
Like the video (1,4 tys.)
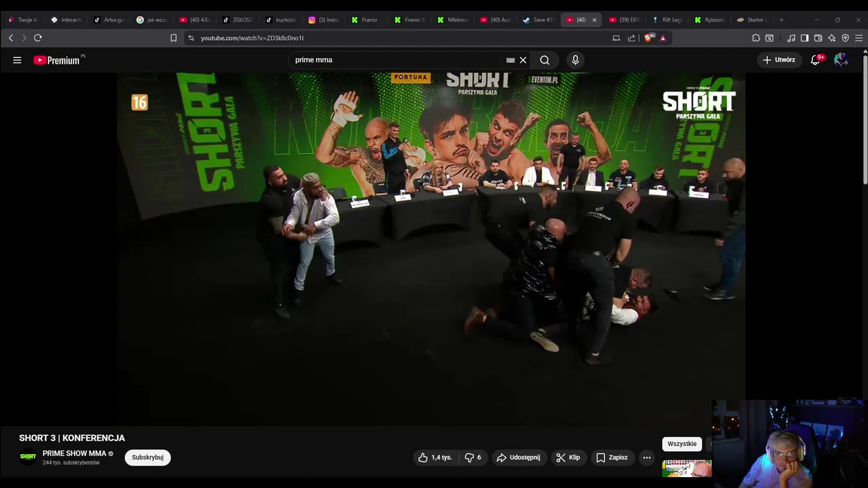[435, 457]
